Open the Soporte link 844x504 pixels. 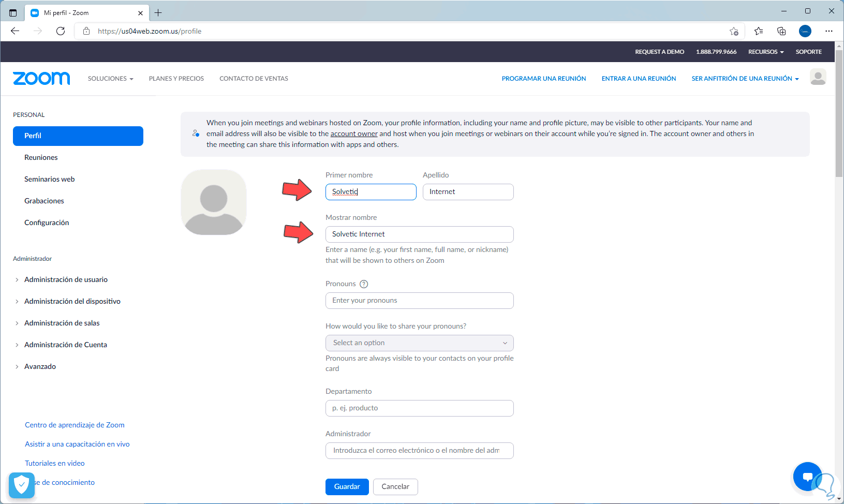coord(809,52)
